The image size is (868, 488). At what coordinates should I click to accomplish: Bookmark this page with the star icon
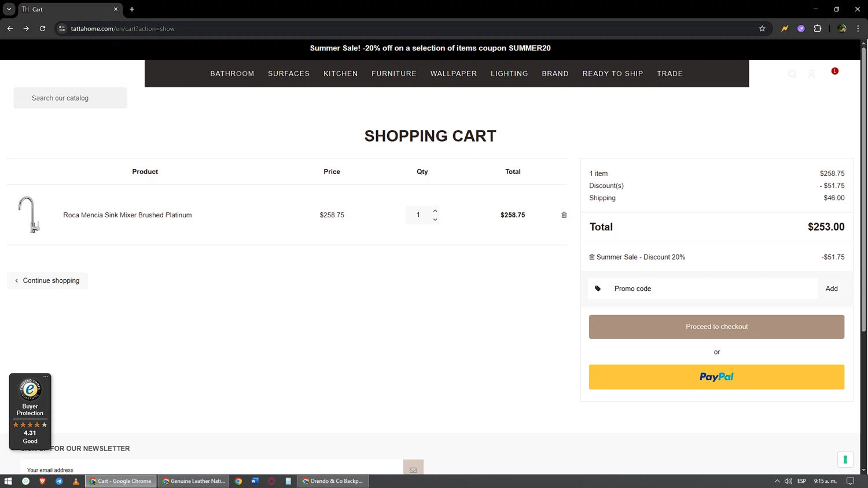click(x=762, y=28)
